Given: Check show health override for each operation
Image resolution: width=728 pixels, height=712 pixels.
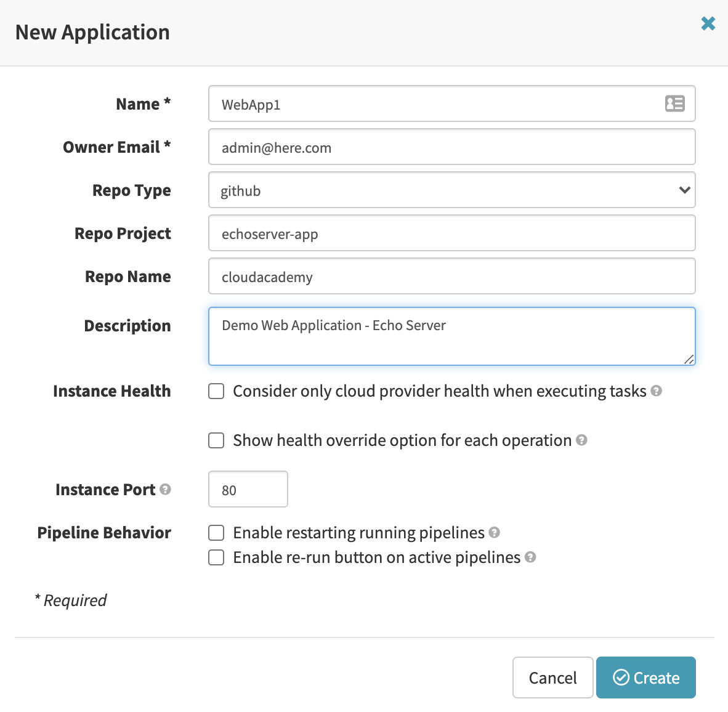Looking at the screenshot, I should (x=216, y=440).
